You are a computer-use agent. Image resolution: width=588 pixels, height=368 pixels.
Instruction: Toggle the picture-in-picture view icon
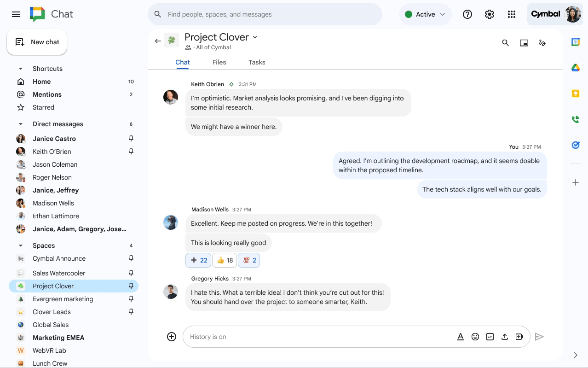pos(524,43)
